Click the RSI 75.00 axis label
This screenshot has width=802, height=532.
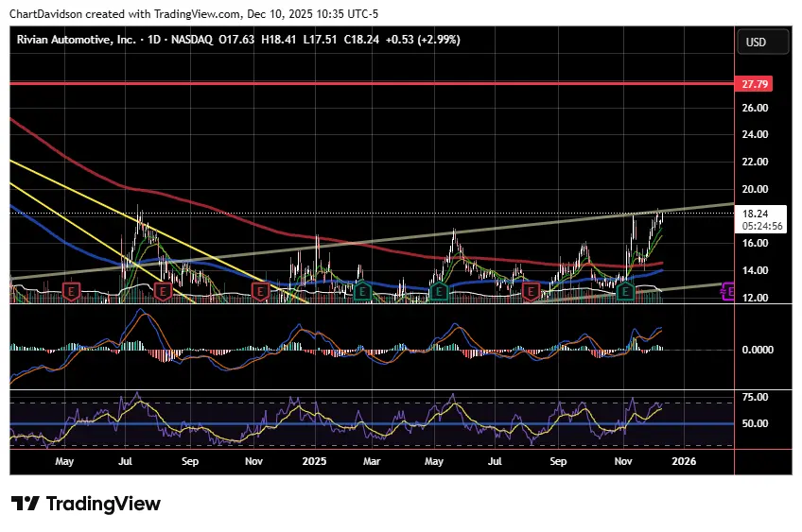pyautogui.click(x=755, y=397)
